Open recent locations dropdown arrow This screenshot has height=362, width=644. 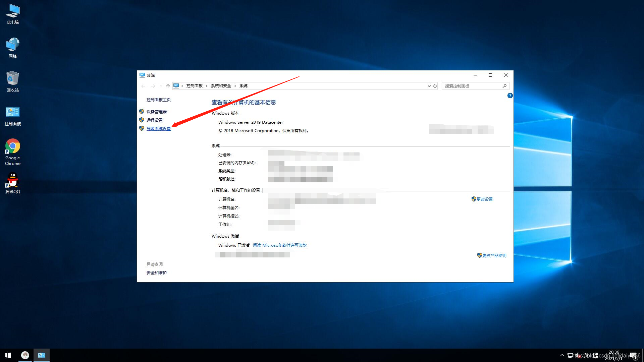click(x=161, y=86)
